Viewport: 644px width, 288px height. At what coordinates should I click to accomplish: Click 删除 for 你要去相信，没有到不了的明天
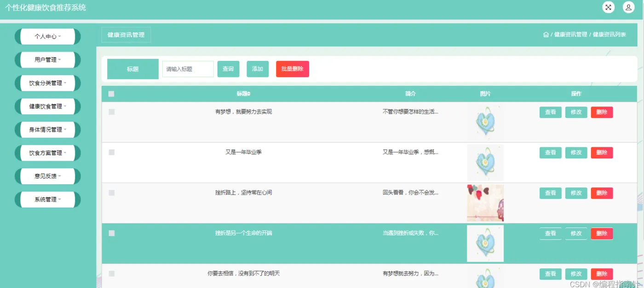602,274
